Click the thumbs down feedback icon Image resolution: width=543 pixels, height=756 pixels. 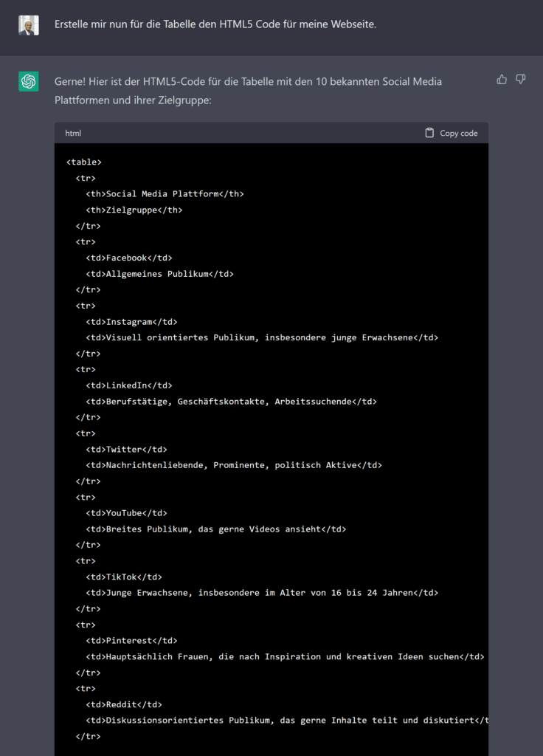[x=520, y=79]
